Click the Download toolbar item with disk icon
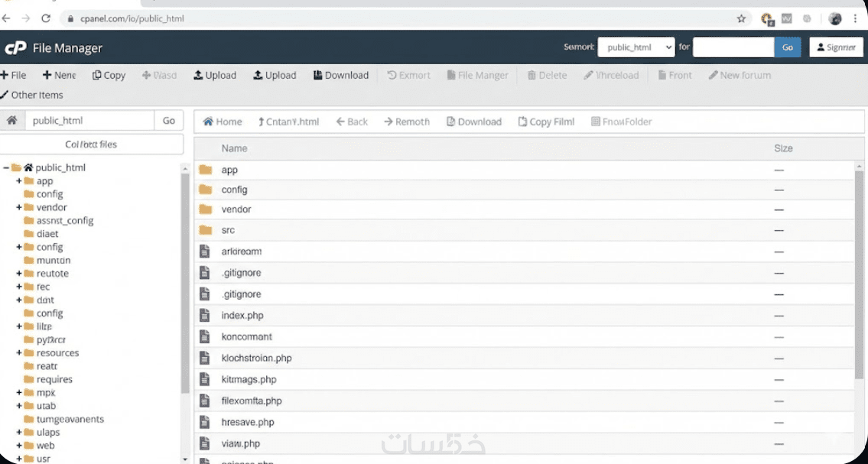The height and width of the screenshot is (464, 868). click(341, 75)
